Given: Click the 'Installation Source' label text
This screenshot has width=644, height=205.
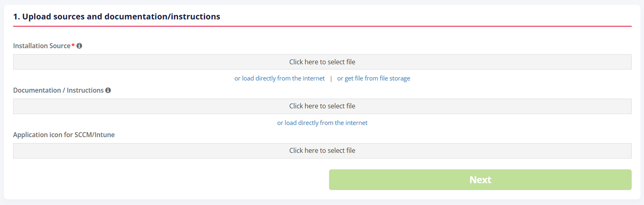Looking at the screenshot, I should (42, 46).
